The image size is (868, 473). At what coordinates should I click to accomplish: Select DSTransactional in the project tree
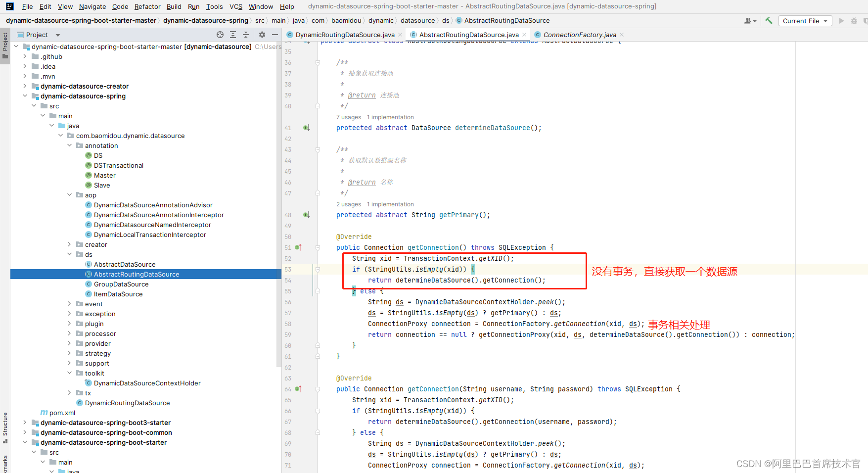tap(119, 165)
